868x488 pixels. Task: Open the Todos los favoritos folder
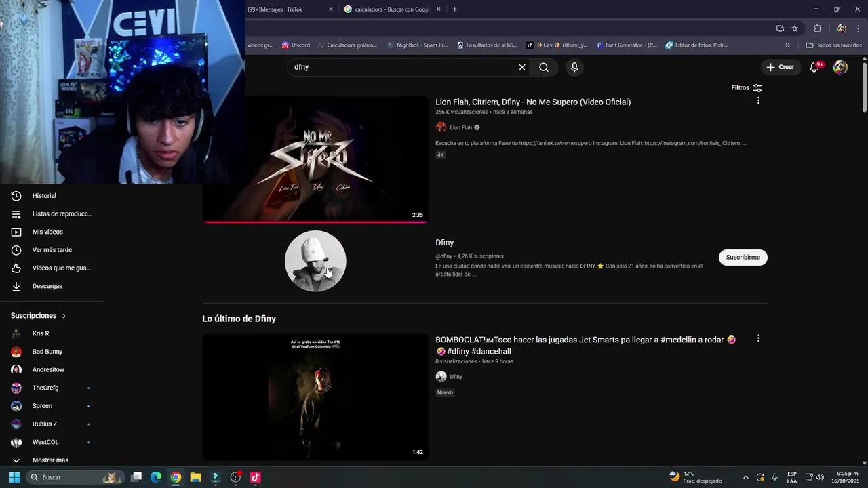tap(833, 45)
